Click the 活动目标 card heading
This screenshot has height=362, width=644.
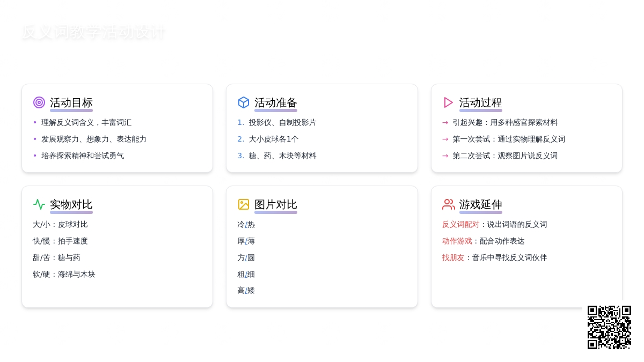(71, 102)
